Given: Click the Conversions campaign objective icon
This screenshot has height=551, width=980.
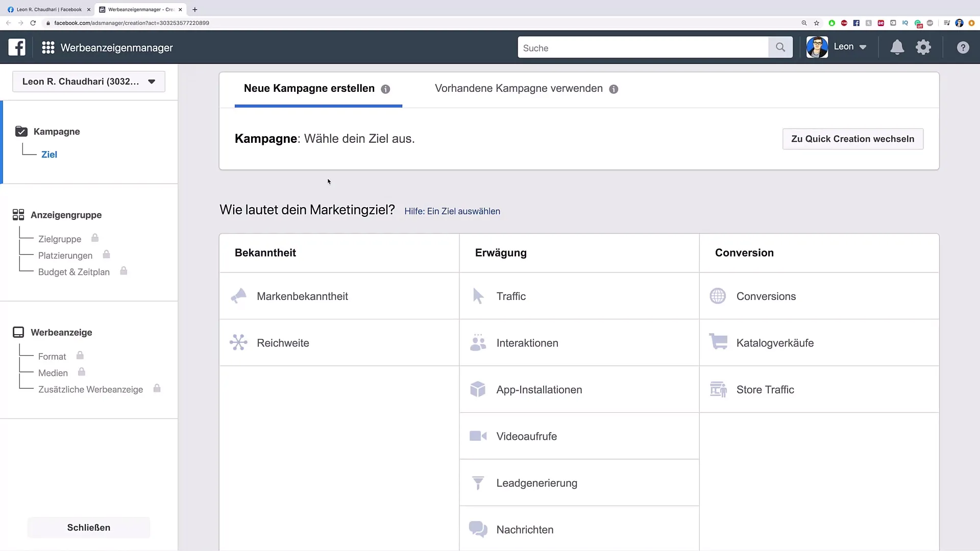Looking at the screenshot, I should [x=718, y=296].
